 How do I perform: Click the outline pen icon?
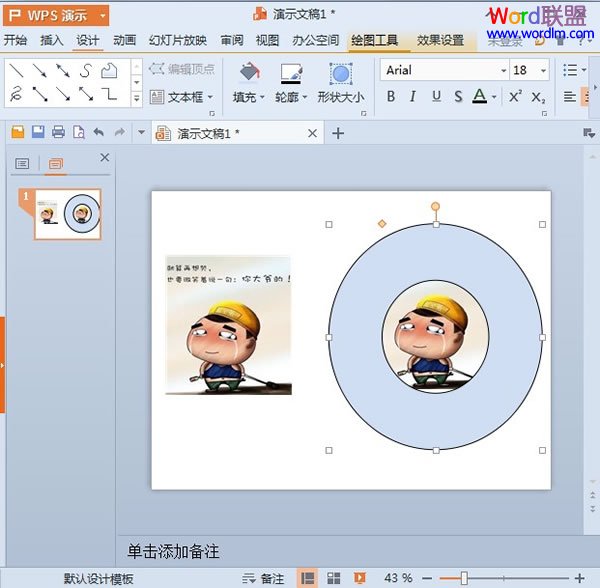[292, 73]
